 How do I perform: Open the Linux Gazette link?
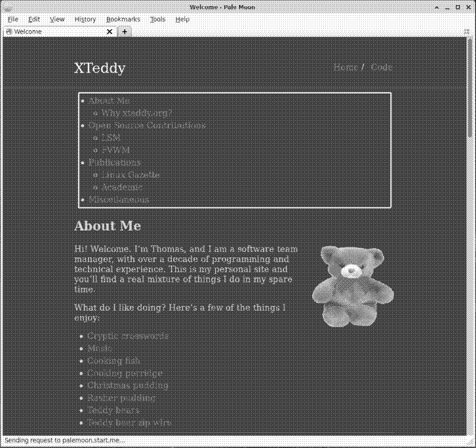(131, 175)
